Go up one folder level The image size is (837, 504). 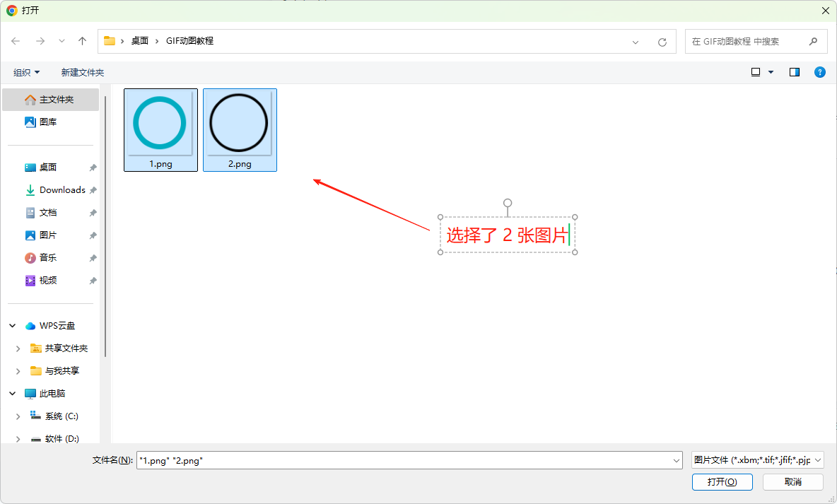click(82, 41)
